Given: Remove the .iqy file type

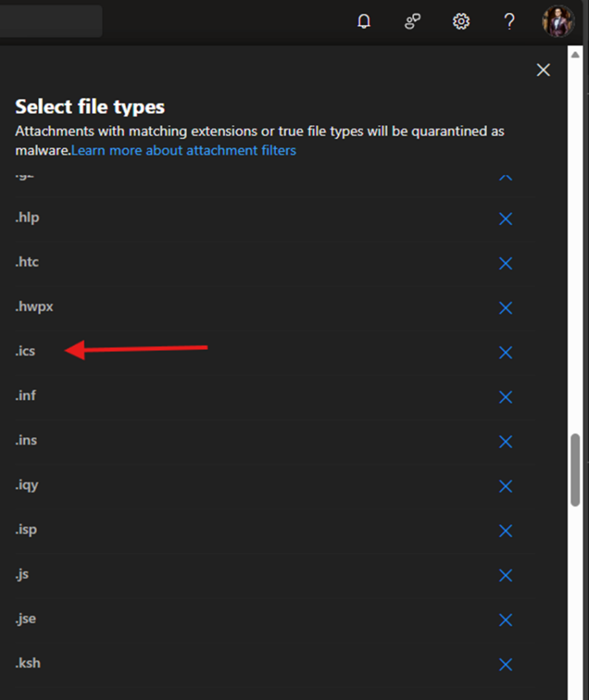Looking at the screenshot, I should [x=506, y=486].
